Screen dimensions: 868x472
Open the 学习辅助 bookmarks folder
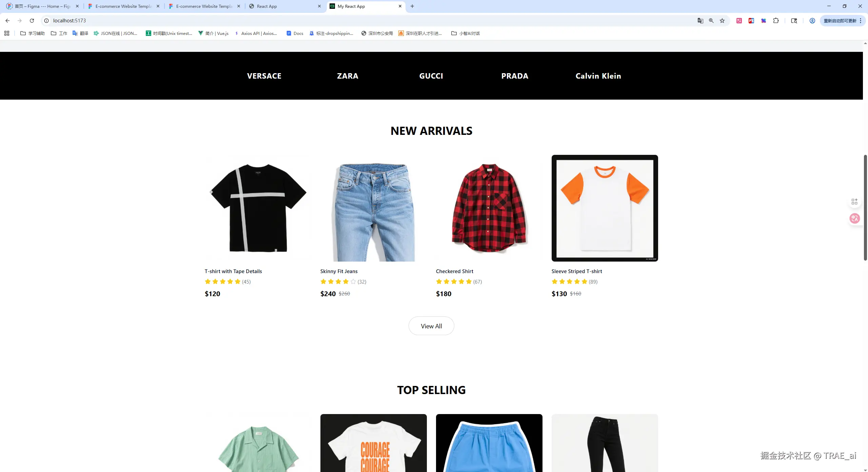33,33
